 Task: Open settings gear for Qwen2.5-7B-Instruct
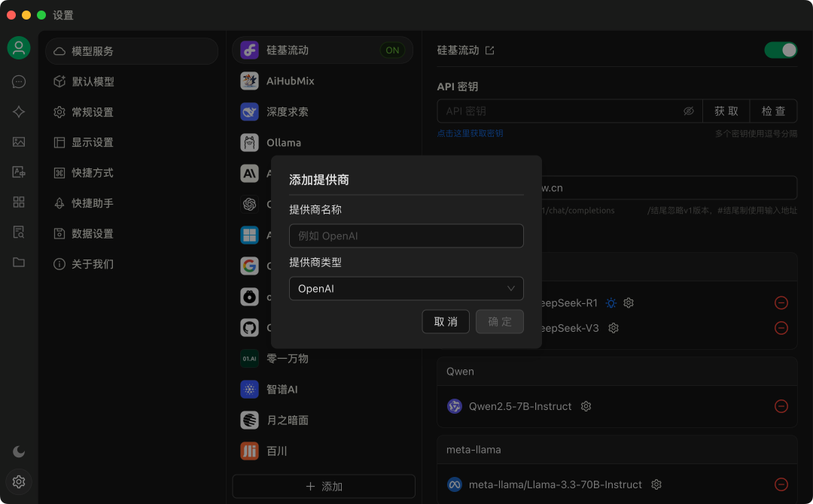pos(586,406)
